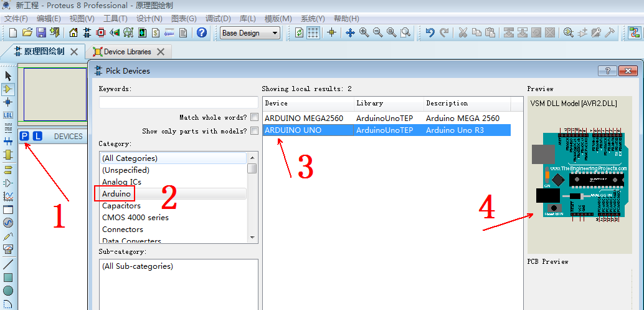Click the Keywords search input field
Image resolution: width=644 pixels, height=310 pixels.
click(x=179, y=102)
